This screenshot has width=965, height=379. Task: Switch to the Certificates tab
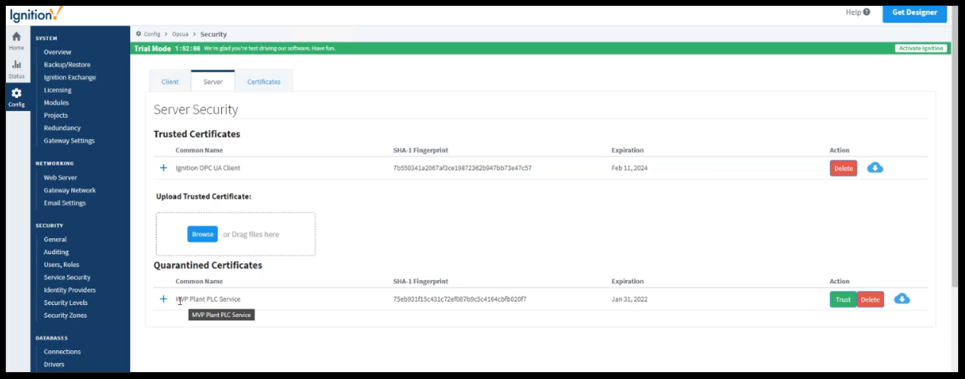point(264,82)
